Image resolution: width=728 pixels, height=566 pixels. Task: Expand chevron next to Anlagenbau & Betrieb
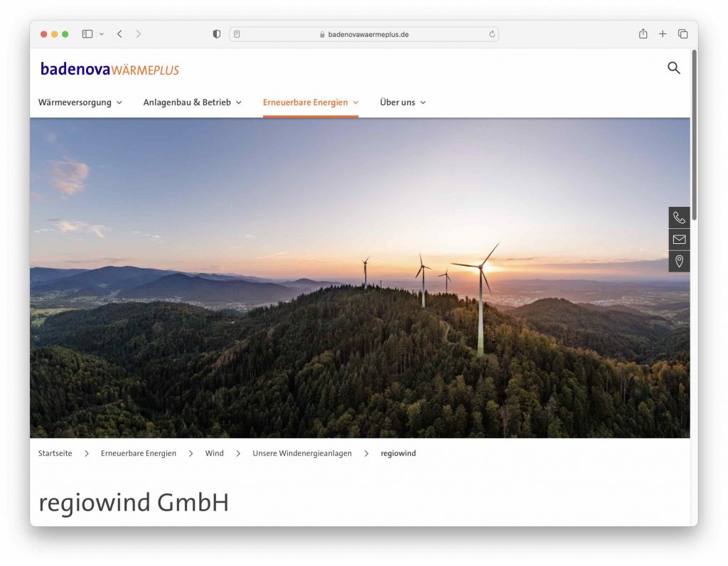point(239,102)
